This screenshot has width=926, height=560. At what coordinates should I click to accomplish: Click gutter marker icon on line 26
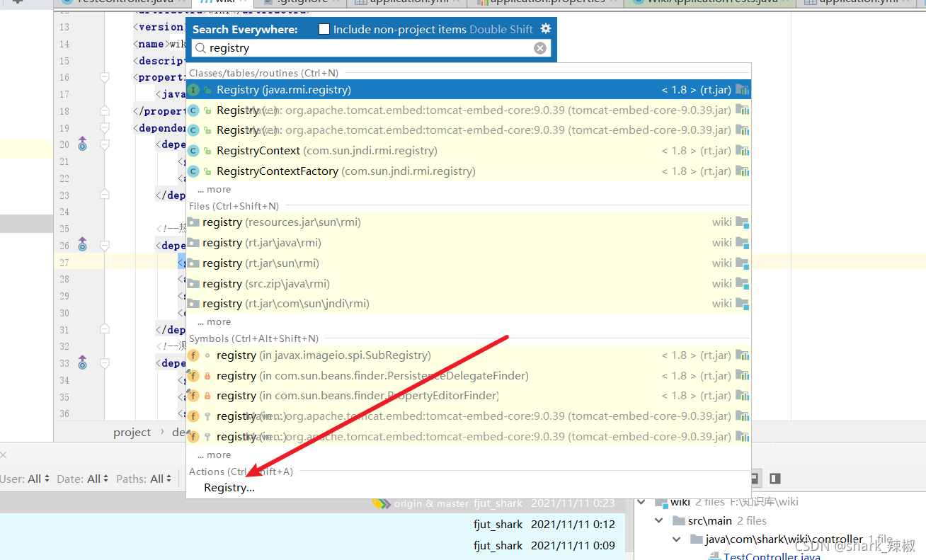(x=82, y=245)
